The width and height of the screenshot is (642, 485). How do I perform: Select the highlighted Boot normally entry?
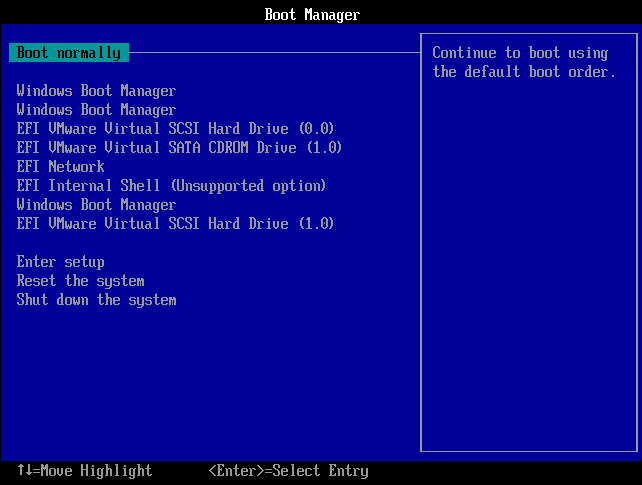pyautogui.click(x=69, y=53)
